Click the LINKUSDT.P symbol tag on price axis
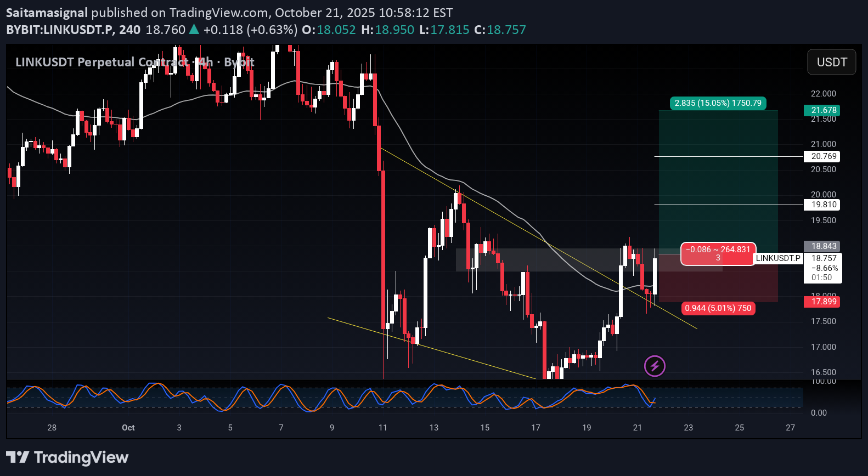This screenshot has width=868, height=476. (x=778, y=258)
